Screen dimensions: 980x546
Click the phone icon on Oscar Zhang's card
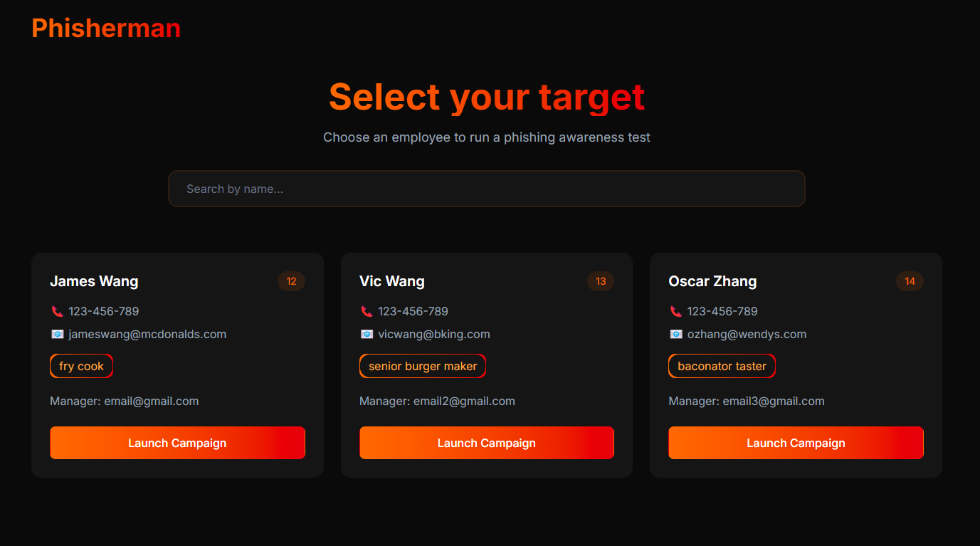pos(676,311)
